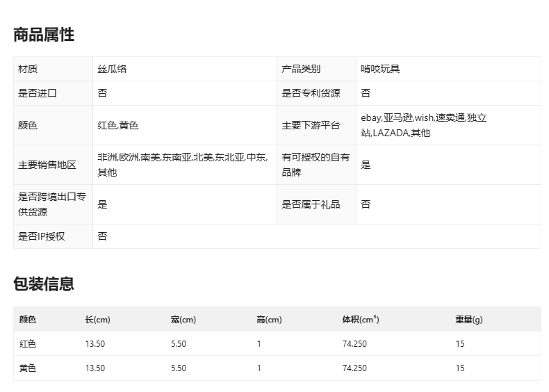Image resolution: width=549 pixels, height=392 pixels.
Task: Click the 商品属性 section heading
Action: pos(44,35)
